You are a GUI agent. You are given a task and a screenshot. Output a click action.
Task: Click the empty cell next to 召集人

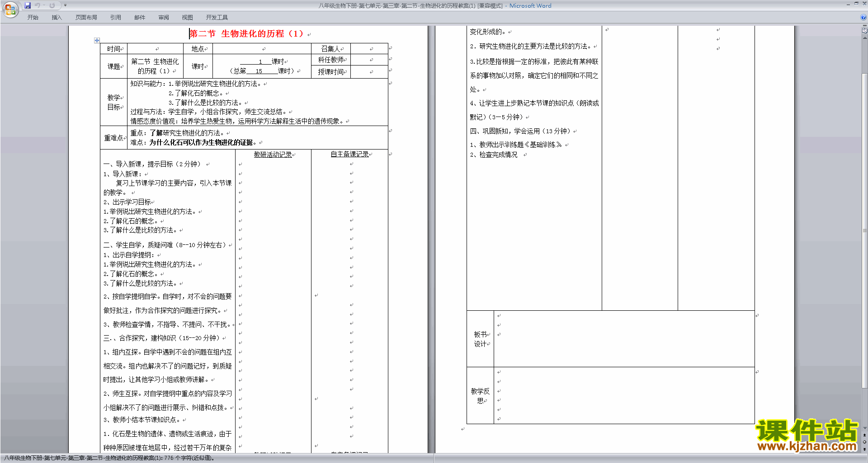coord(369,49)
